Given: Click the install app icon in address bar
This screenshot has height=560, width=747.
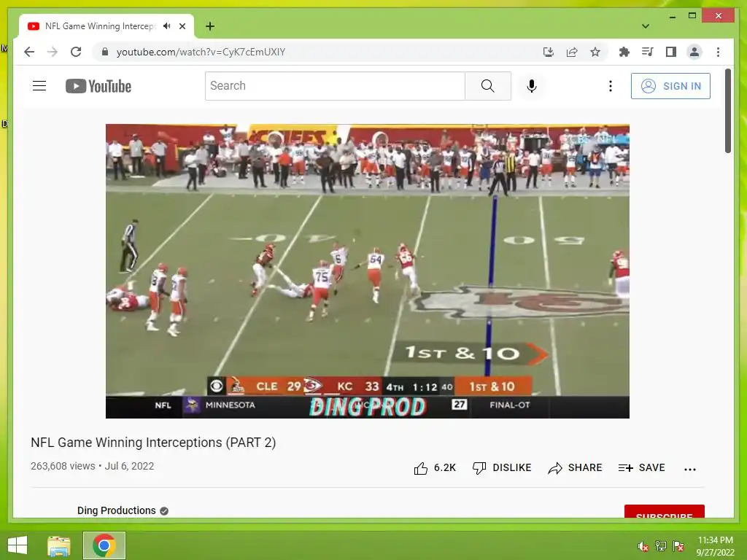Looking at the screenshot, I should tap(549, 52).
